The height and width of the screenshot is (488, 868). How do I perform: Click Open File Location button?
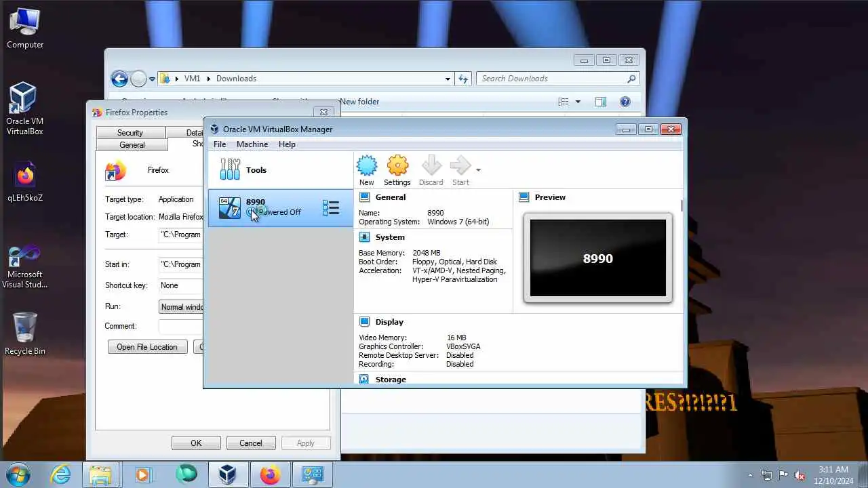(147, 347)
